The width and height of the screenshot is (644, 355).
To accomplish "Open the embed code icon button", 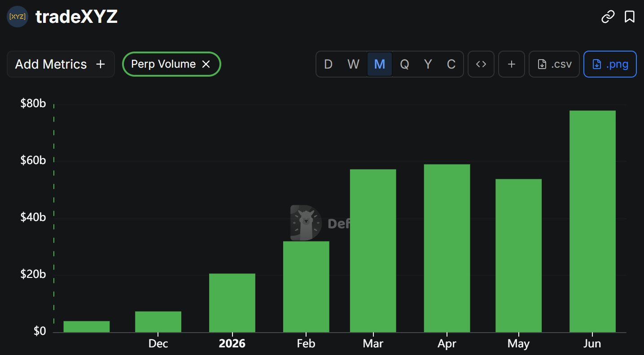I will [x=481, y=64].
